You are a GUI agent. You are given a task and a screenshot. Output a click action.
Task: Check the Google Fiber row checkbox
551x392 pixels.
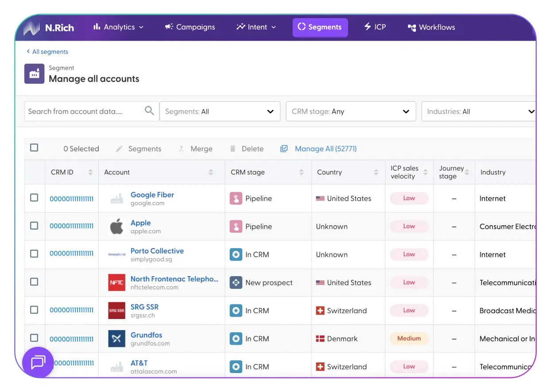[34, 198]
